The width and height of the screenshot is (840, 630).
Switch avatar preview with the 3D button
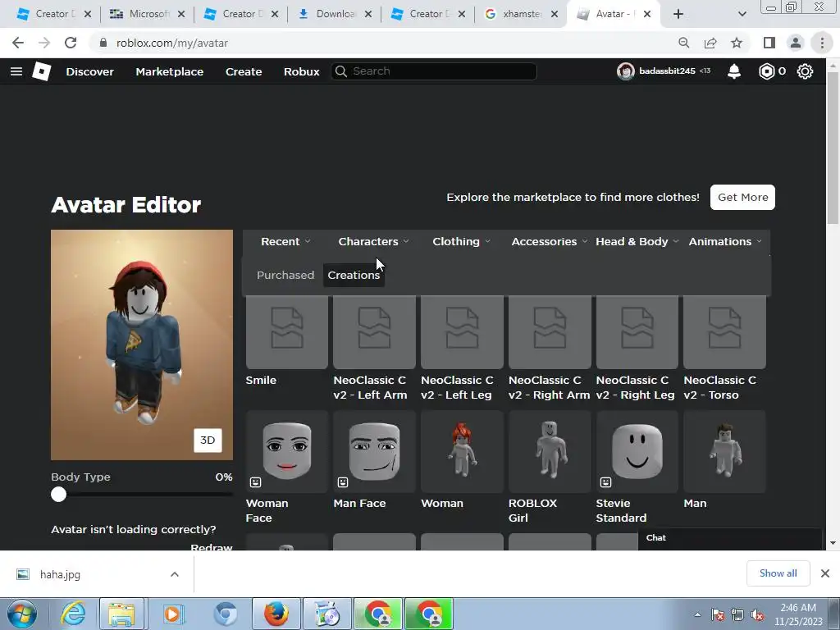click(208, 440)
